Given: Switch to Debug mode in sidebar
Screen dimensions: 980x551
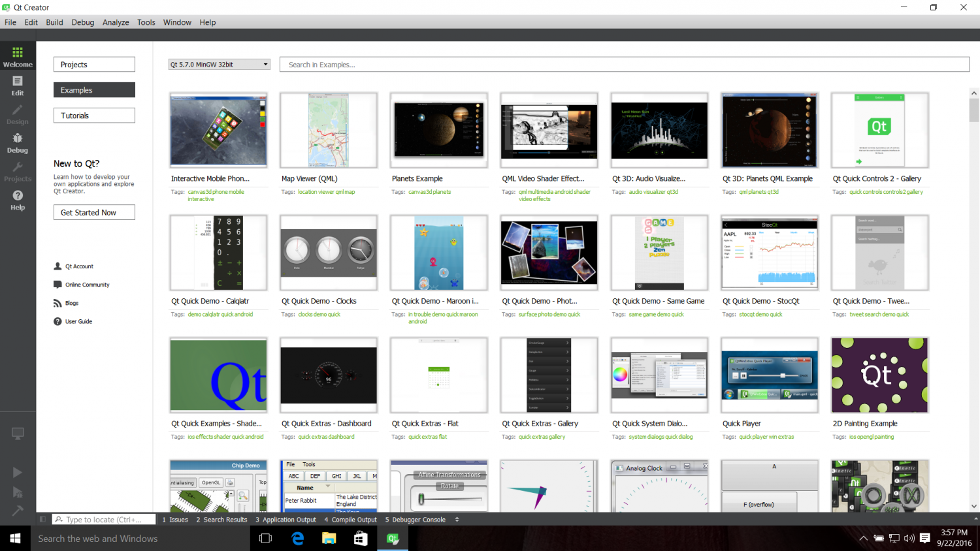Looking at the screenshot, I should click(x=18, y=143).
